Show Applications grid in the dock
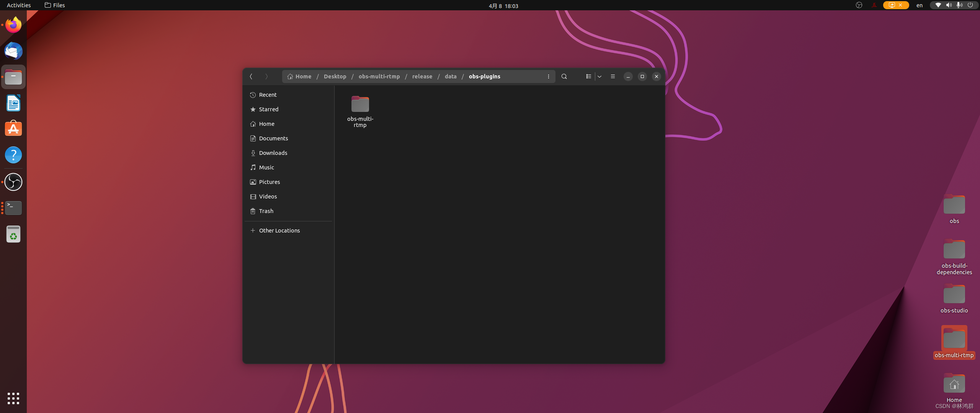980x413 pixels. click(13, 398)
